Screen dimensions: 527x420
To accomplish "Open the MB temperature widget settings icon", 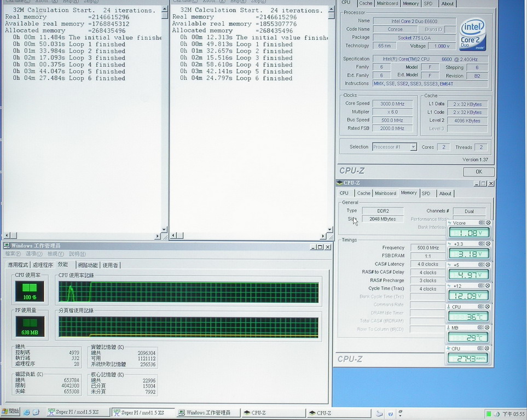I will (482, 327).
